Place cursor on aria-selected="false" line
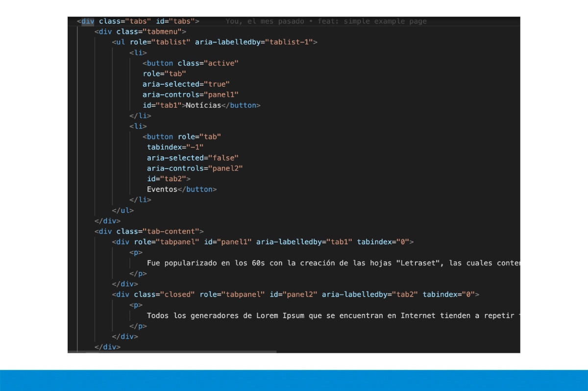This screenshot has height=391, width=588. pos(193,158)
